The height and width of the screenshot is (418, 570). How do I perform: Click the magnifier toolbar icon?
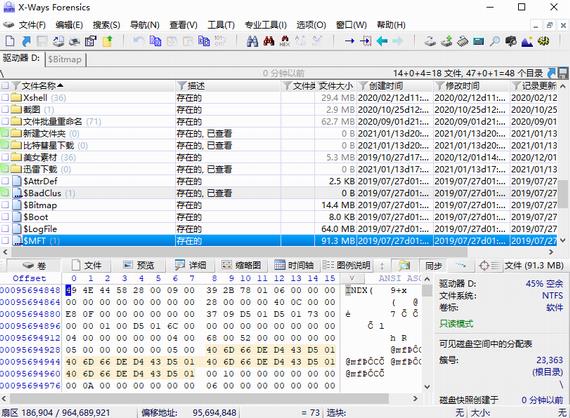coord(495,41)
